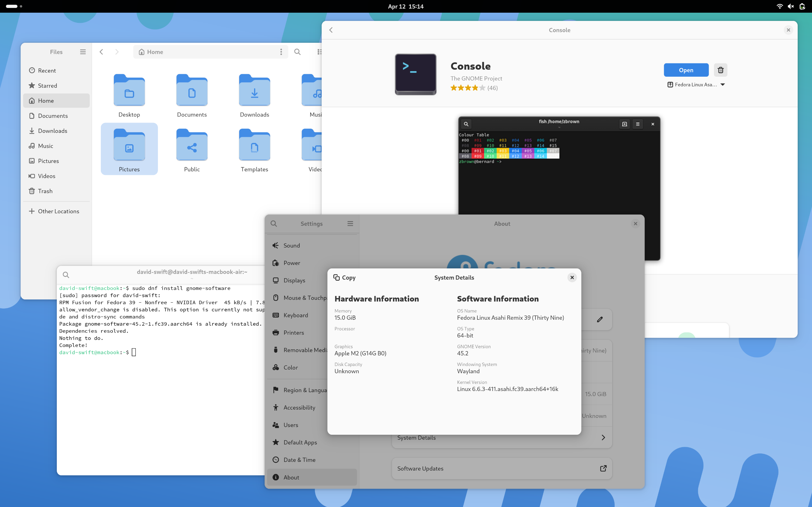The height and width of the screenshot is (507, 812).
Task: Click the blue Open button
Action: (686, 70)
